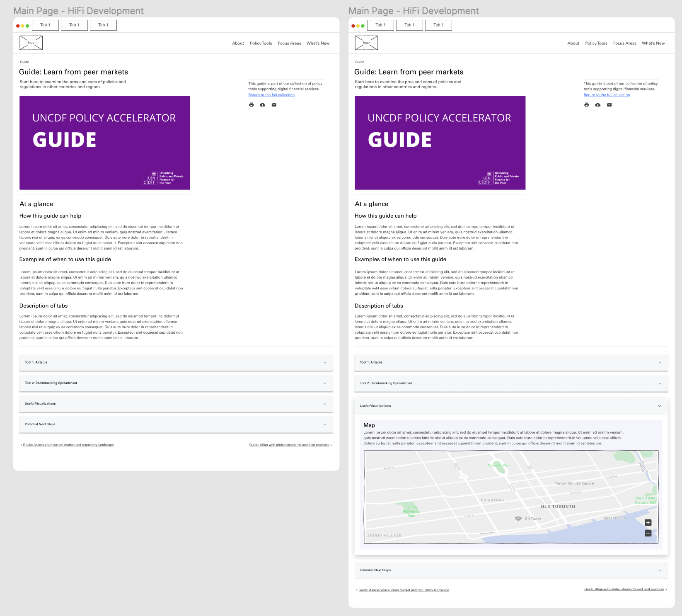Click the purple GUIDE banner in left mockup

(x=105, y=143)
